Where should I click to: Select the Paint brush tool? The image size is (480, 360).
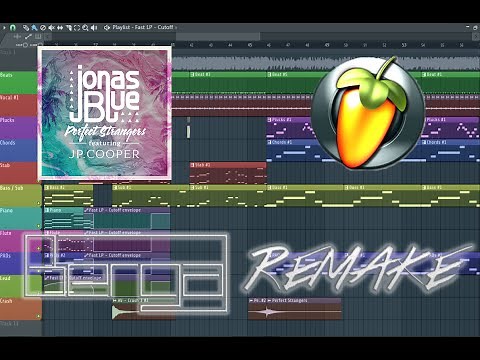34,27
